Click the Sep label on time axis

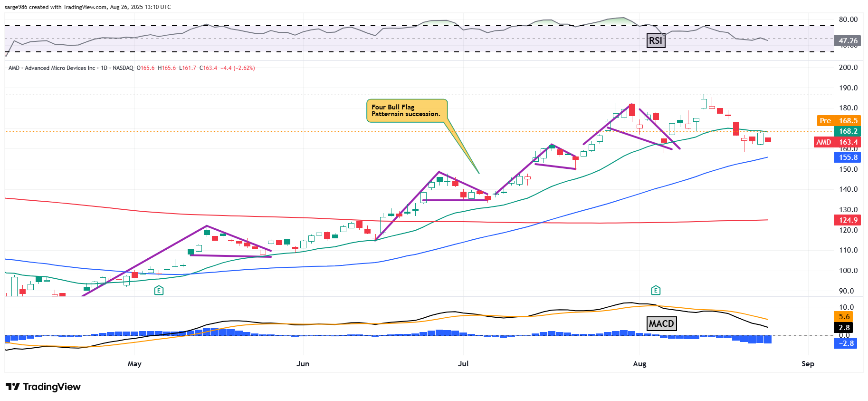pyautogui.click(x=808, y=364)
